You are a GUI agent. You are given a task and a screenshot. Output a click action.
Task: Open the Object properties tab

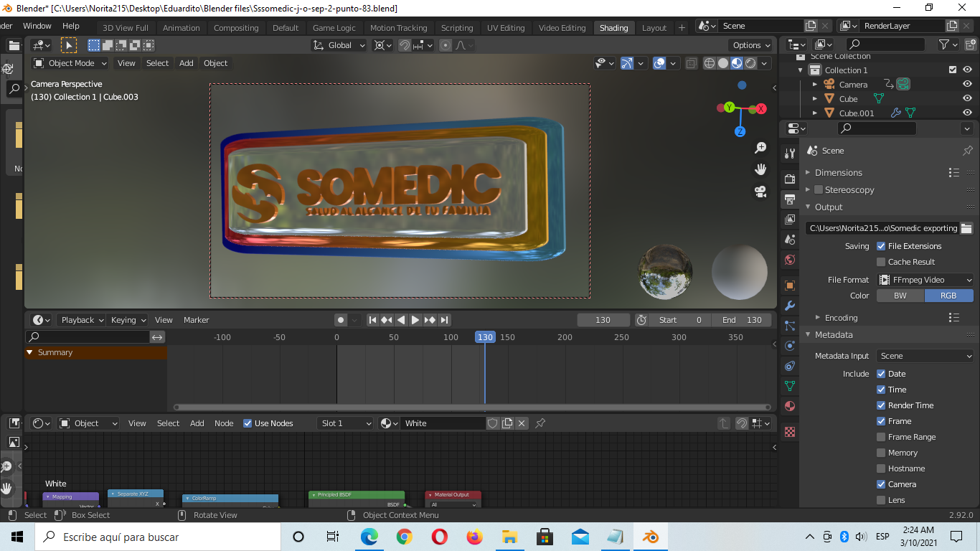click(790, 286)
